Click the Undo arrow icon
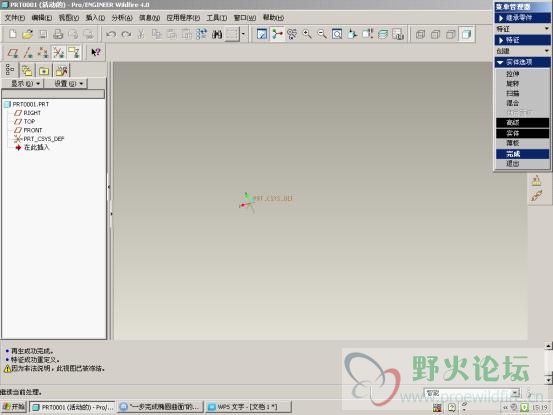This screenshot has height=415, width=553. pyautogui.click(x=111, y=34)
